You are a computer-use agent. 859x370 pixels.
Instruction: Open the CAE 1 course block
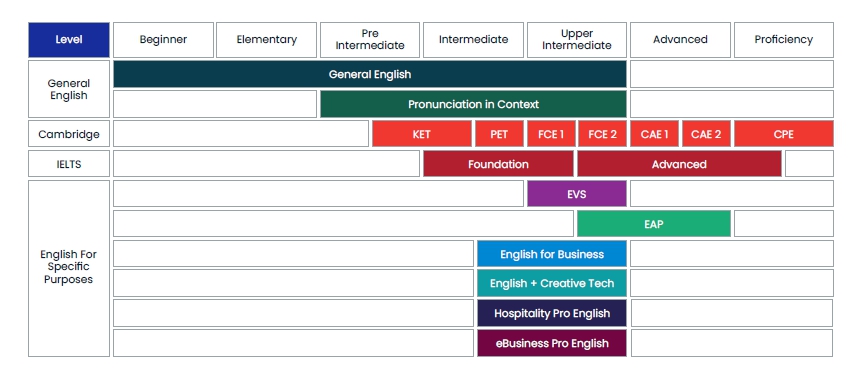tap(654, 134)
